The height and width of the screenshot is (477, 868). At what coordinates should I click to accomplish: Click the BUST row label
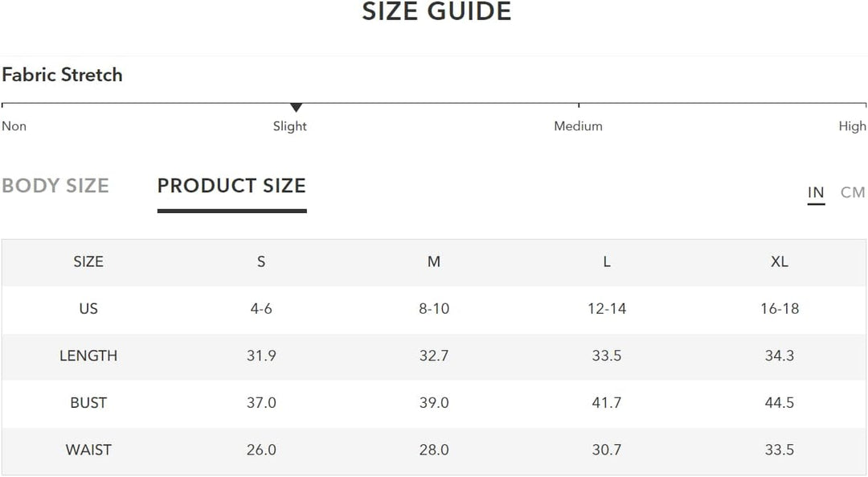88,403
